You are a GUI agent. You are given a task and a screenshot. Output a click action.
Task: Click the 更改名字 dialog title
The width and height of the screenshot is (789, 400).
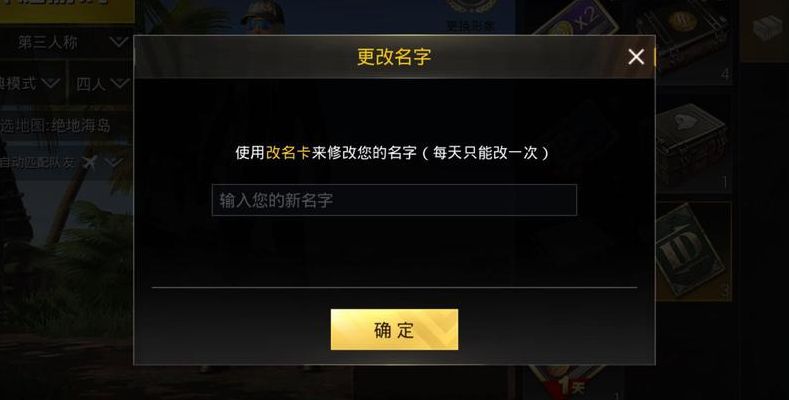tap(394, 56)
